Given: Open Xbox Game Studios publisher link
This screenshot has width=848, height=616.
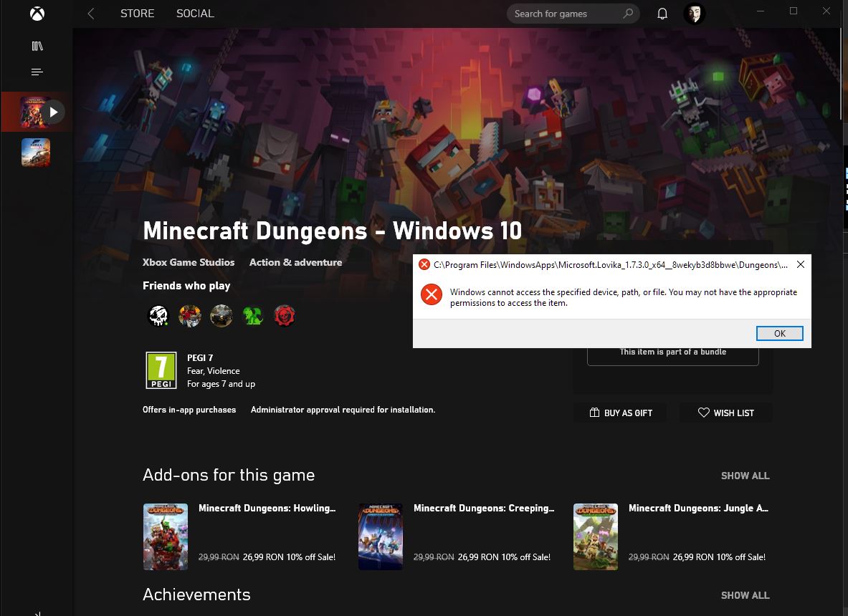Looking at the screenshot, I should 189,262.
